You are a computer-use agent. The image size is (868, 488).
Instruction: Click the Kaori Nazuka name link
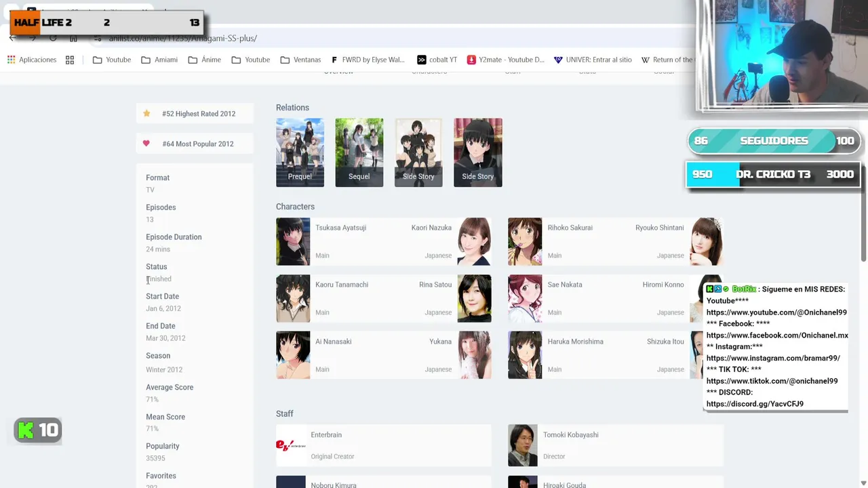coord(431,228)
